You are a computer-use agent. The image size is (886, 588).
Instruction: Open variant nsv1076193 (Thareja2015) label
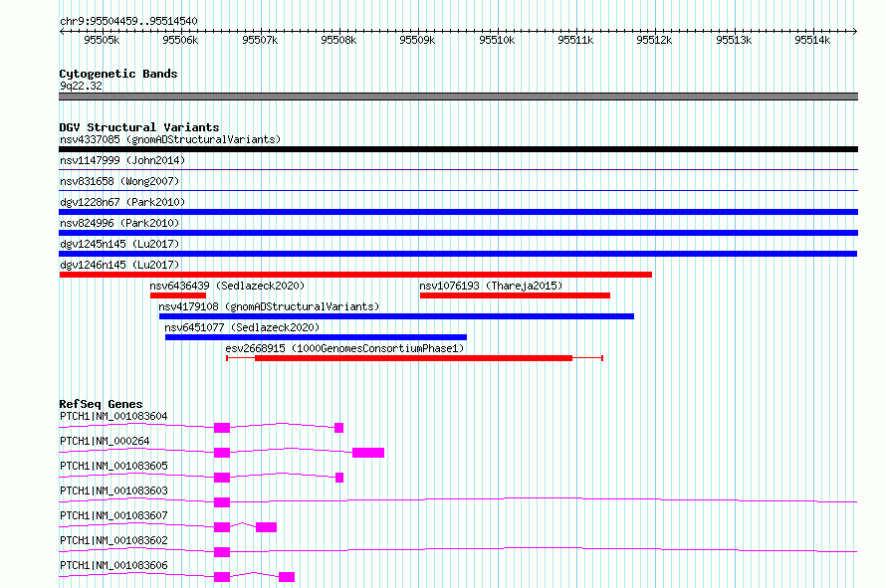(491, 286)
